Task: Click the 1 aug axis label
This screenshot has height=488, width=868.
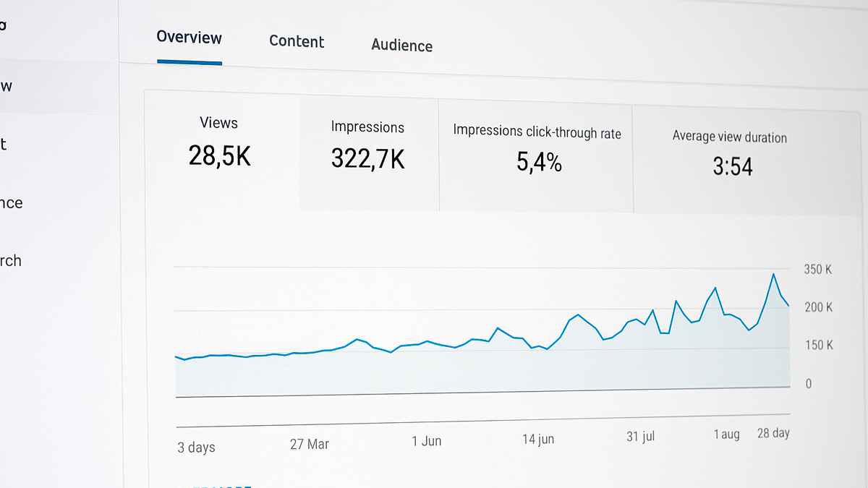Action: click(x=726, y=435)
